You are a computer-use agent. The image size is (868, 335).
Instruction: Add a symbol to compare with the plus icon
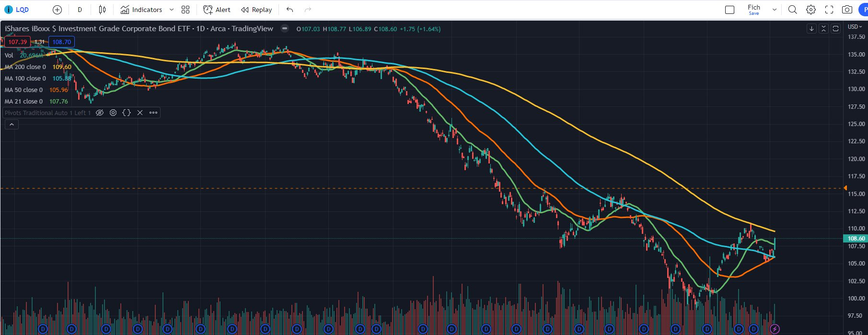[57, 10]
